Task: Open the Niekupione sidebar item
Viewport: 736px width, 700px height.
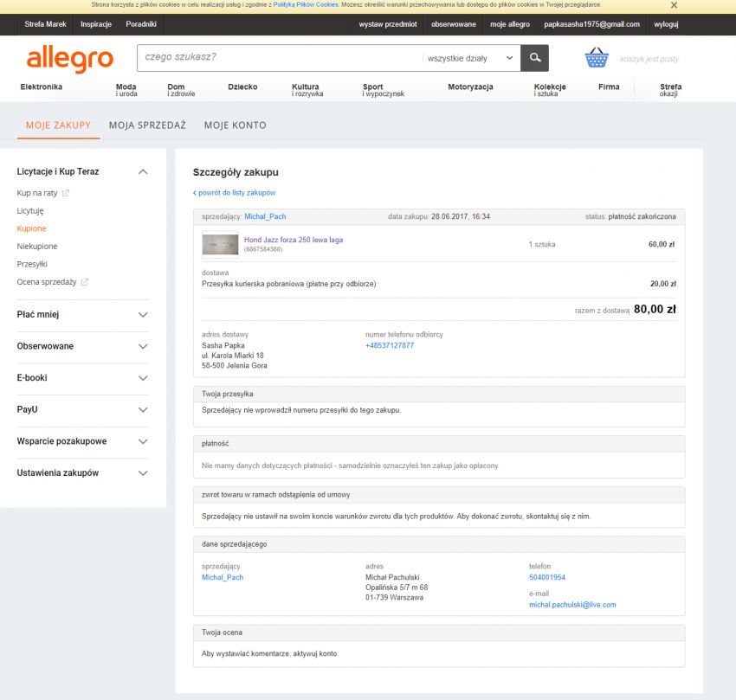Action: 37,247
